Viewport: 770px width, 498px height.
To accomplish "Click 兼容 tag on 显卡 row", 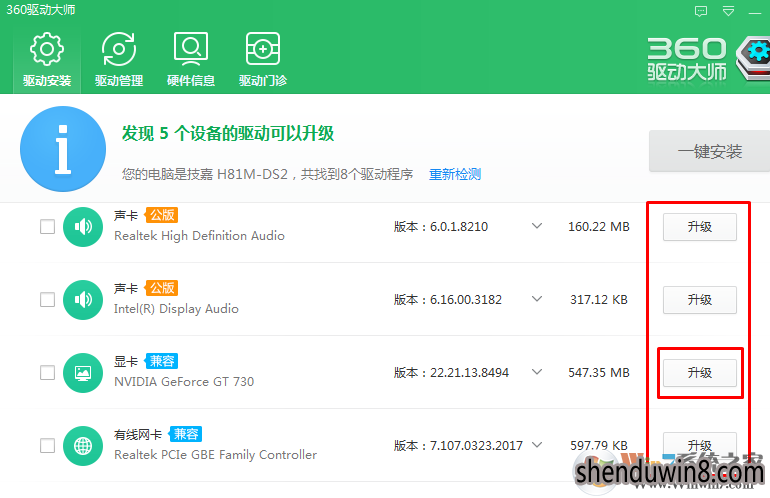I will (162, 361).
